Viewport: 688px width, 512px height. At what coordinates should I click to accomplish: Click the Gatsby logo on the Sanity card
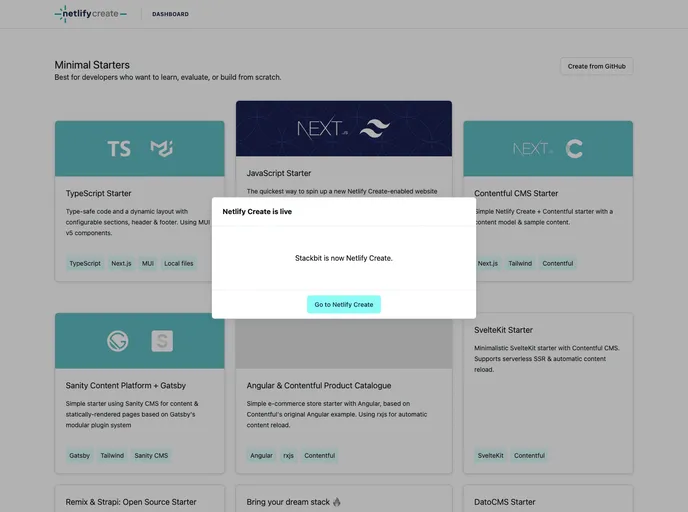tap(118, 341)
